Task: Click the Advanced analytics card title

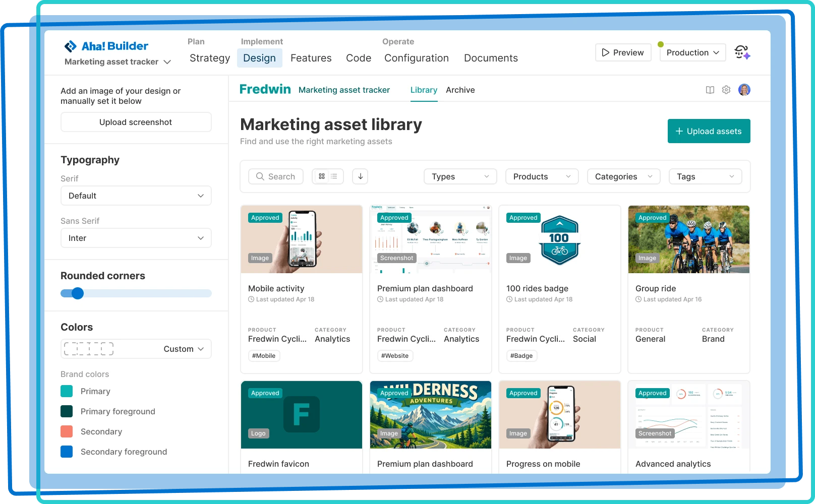Action: point(673,464)
